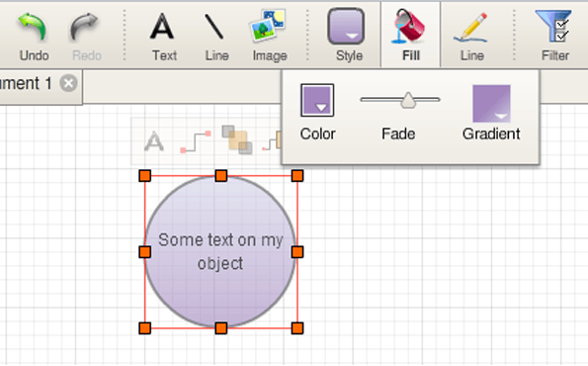
Task: Click the overlapping squares arrange icon
Action: [x=237, y=139]
